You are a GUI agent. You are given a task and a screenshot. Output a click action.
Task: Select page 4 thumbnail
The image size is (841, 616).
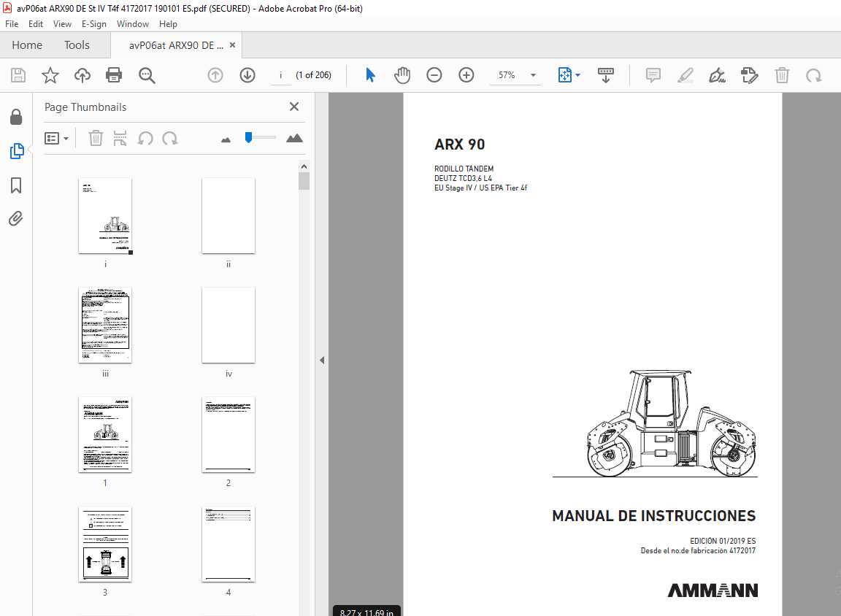pos(229,544)
